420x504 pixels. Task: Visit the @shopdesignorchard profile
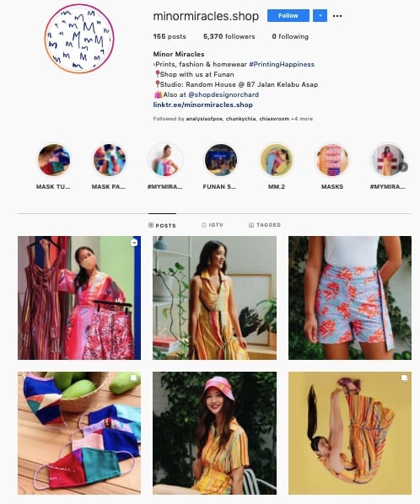click(x=223, y=94)
